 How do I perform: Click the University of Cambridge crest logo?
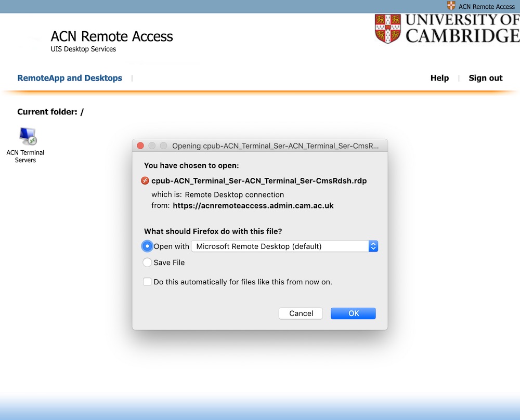(x=388, y=29)
